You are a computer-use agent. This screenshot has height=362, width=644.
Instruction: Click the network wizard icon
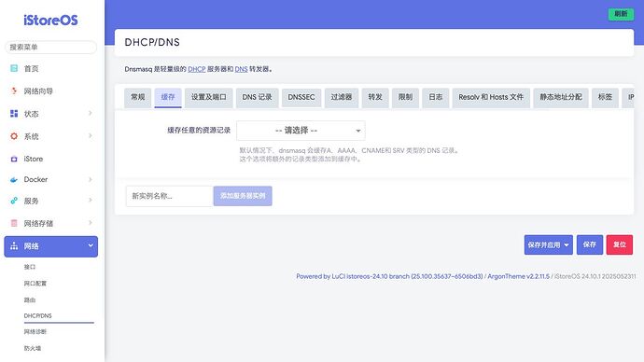pyautogui.click(x=14, y=90)
